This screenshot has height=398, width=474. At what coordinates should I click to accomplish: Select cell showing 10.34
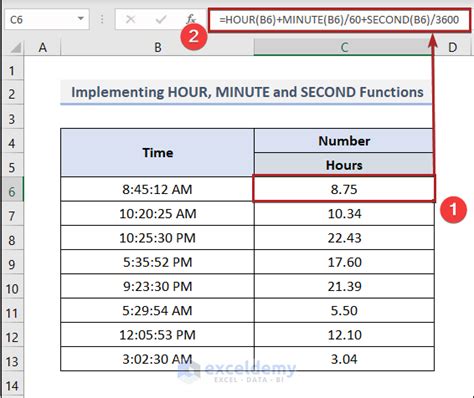[344, 213]
